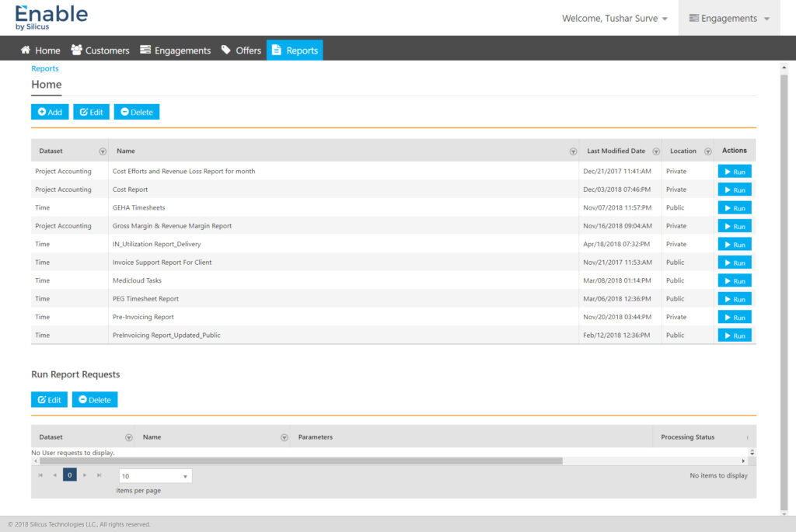796x532 pixels.
Task: Open filter on reports Dataset column
Action: coord(103,151)
